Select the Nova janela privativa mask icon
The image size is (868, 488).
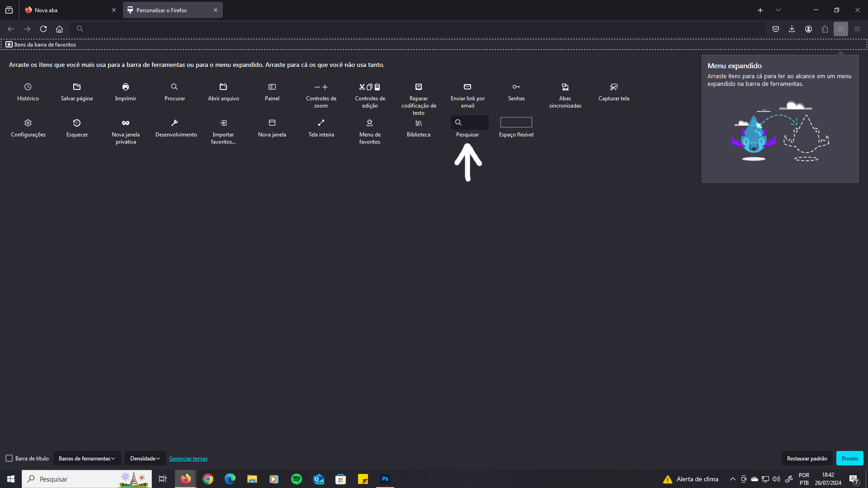pyautogui.click(x=126, y=123)
